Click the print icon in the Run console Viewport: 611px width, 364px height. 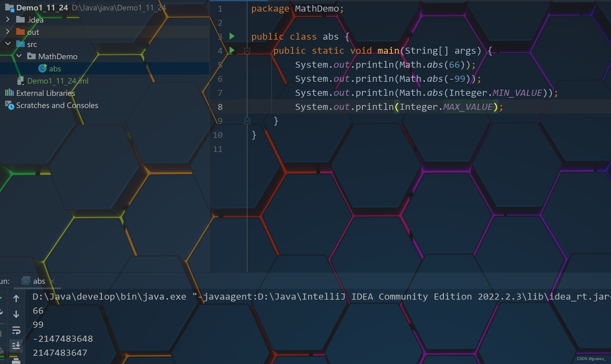pos(16,361)
